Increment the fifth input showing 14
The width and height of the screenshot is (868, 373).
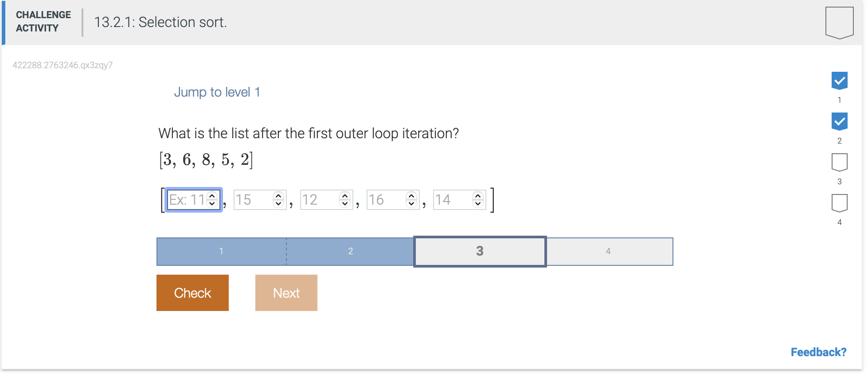[x=478, y=196]
